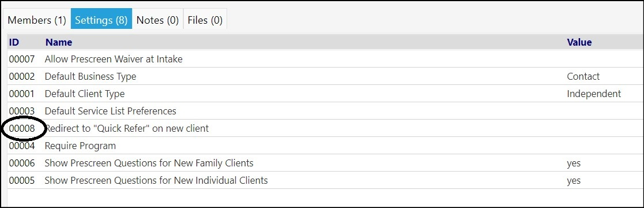Image resolution: width=644 pixels, height=208 pixels.
Task: Open the Files (0) tab
Action: (x=205, y=20)
